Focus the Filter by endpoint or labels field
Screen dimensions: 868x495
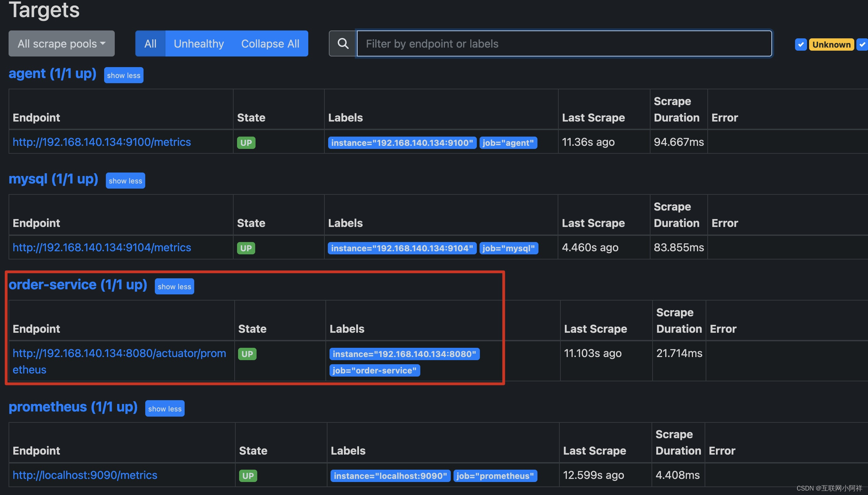tap(564, 43)
